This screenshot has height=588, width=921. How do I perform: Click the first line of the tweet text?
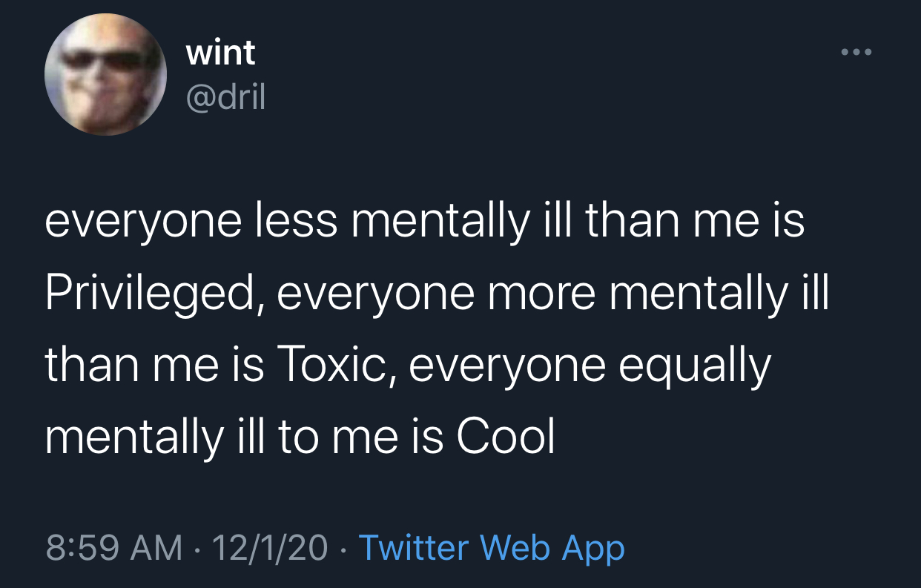tap(426, 219)
